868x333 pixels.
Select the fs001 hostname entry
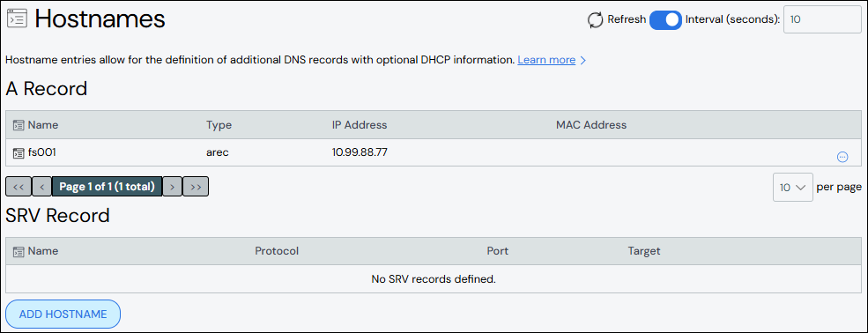coord(42,152)
